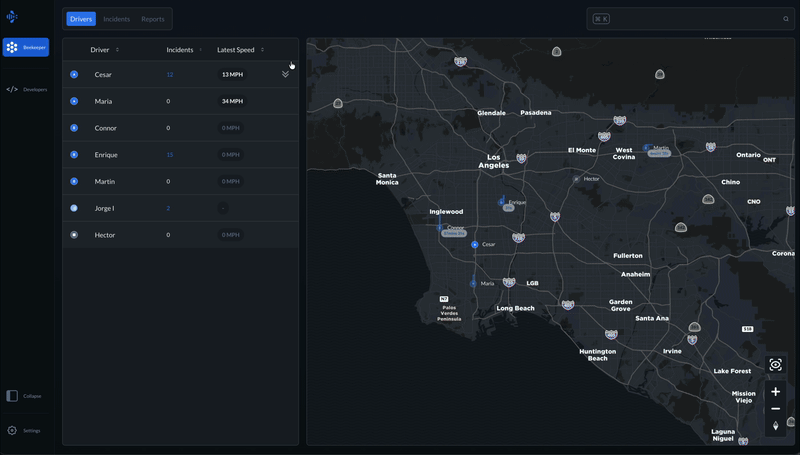Click the Anaheim map label
The image size is (800, 455).
tap(635, 274)
